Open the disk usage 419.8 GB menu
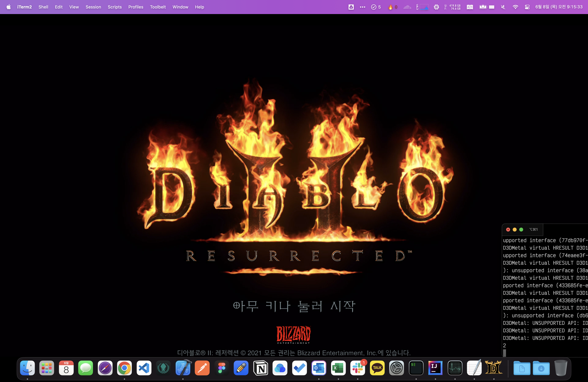The image size is (588, 382). [453, 7]
